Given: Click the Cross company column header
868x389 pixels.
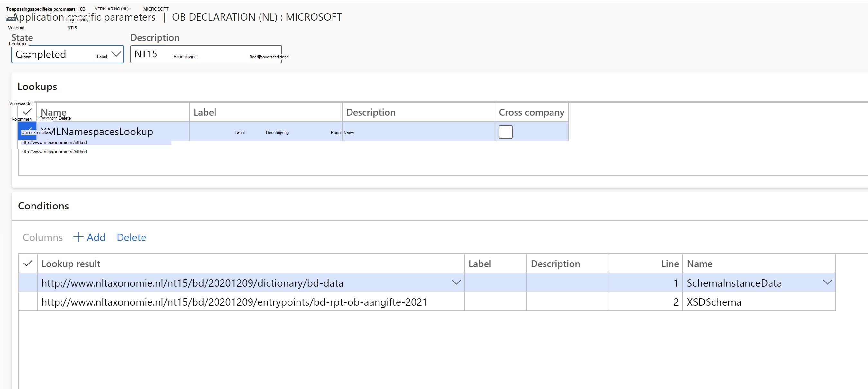Looking at the screenshot, I should pos(532,112).
